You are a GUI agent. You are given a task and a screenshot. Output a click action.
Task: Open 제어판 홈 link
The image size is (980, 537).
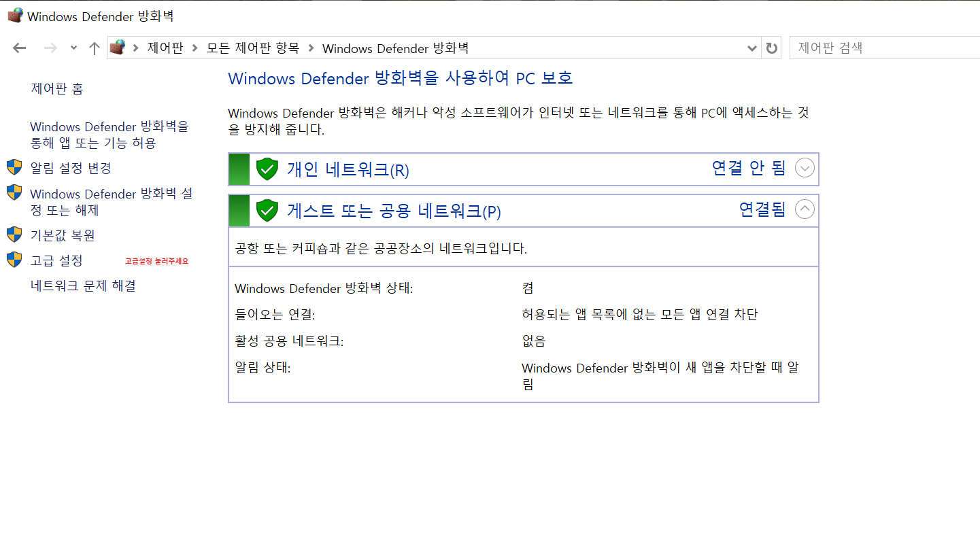(57, 88)
